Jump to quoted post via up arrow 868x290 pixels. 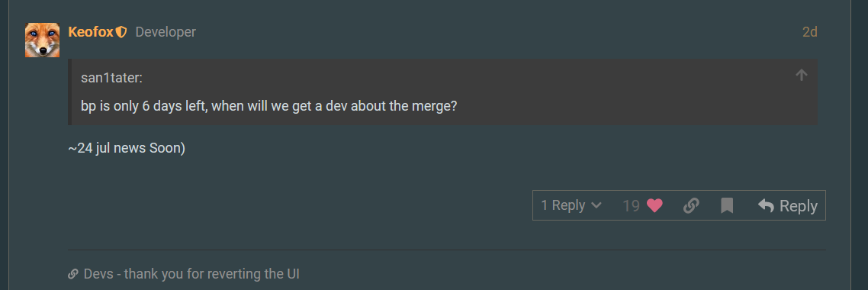click(x=801, y=75)
